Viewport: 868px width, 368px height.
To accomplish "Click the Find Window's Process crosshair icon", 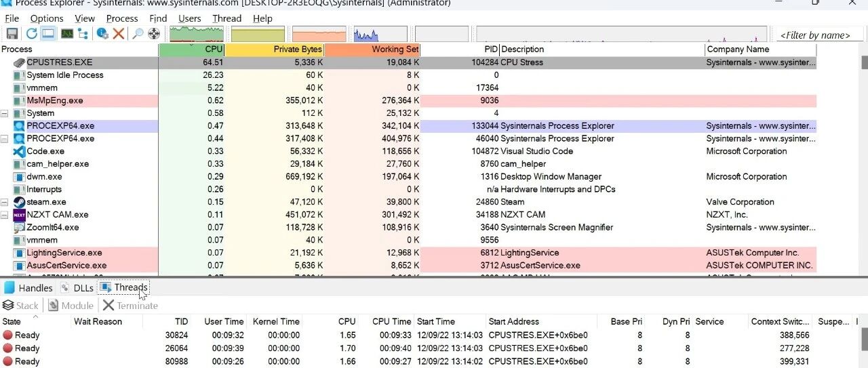I will pos(154,33).
